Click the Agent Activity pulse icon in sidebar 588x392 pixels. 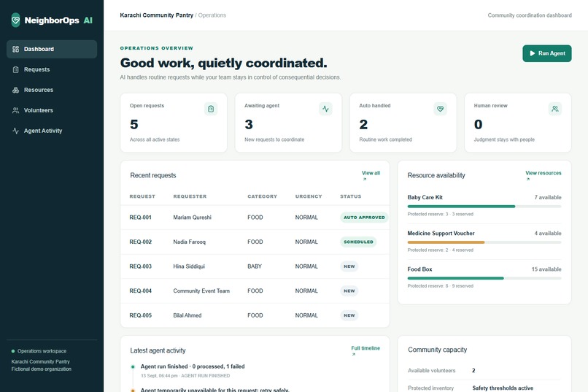(x=16, y=131)
